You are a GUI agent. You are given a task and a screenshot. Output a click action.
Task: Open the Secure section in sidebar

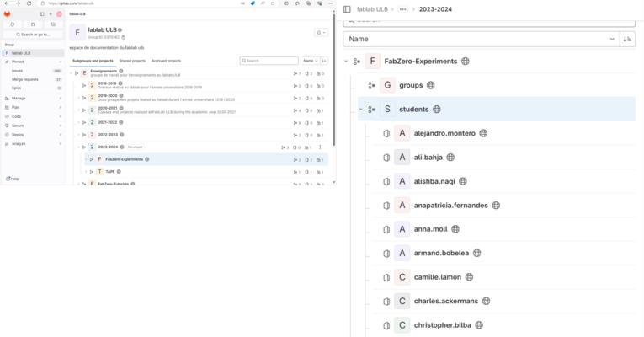click(x=33, y=126)
